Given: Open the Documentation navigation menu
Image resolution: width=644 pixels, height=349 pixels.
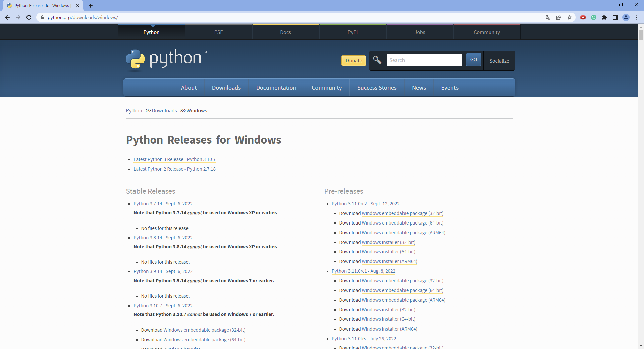Looking at the screenshot, I should 276,88.
